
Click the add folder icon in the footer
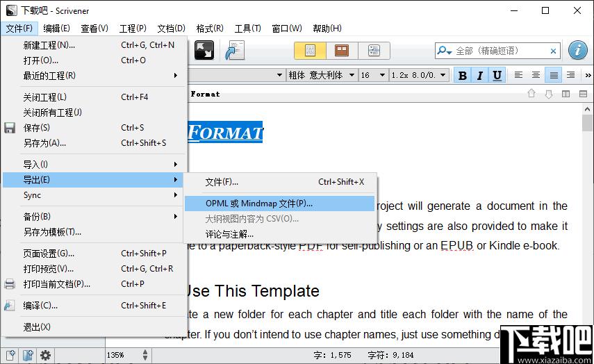click(28, 355)
